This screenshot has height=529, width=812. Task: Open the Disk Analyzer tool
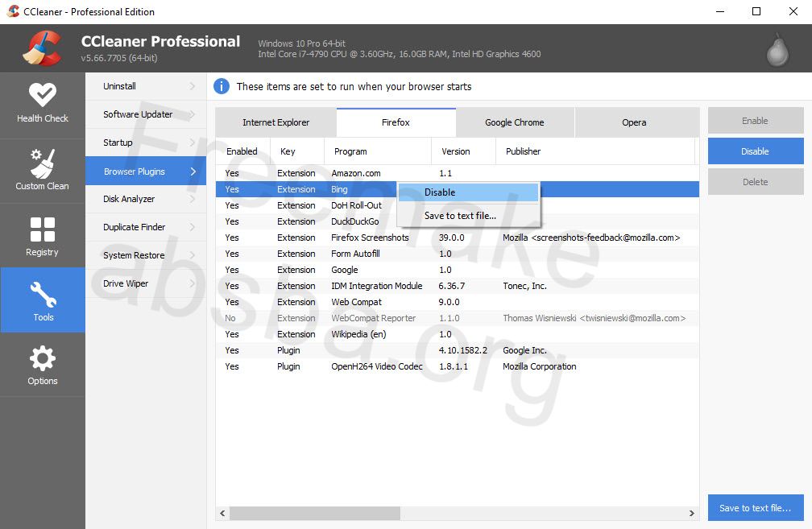[x=146, y=199]
